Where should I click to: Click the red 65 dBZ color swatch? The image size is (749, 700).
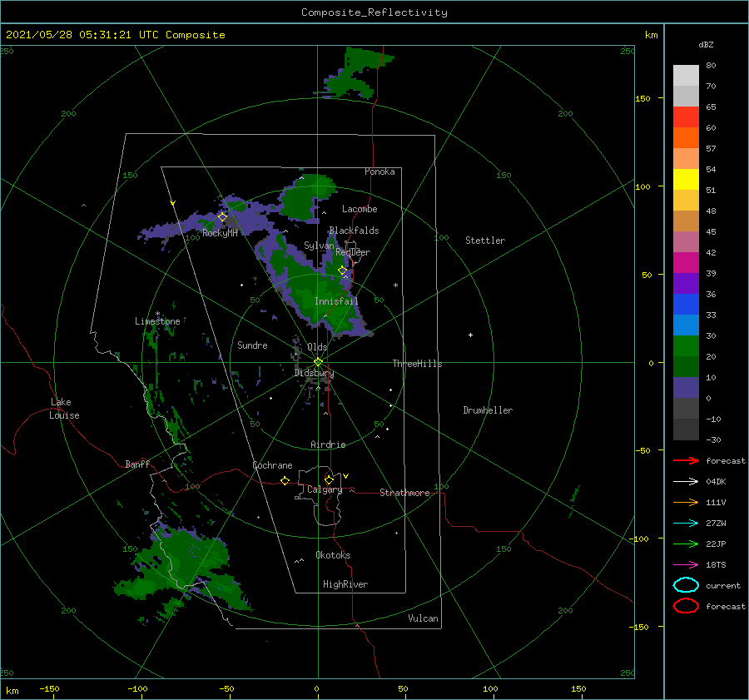(x=686, y=117)
